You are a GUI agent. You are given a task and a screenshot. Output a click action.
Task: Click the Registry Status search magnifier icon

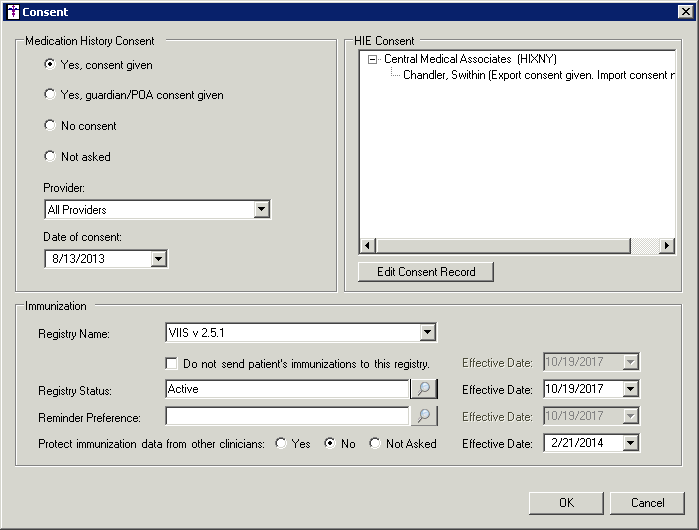[425, 389]
